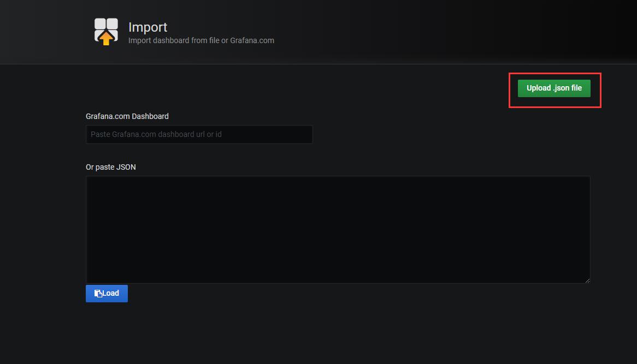The image size is (637, 364).
Task: Focus the Grafana.com dashboard url input
Action: pyautogui.click(x=199, y=134)
